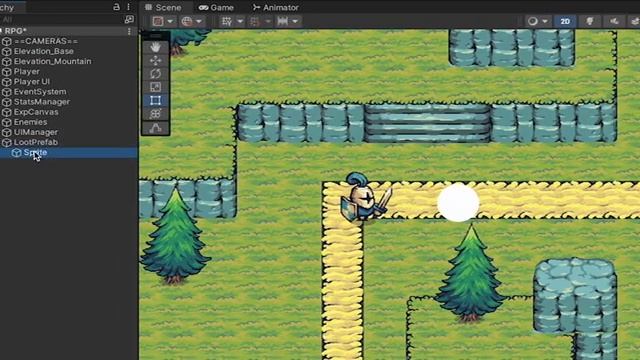
Task: Select the Rect tool
Action: coord(155,100)
